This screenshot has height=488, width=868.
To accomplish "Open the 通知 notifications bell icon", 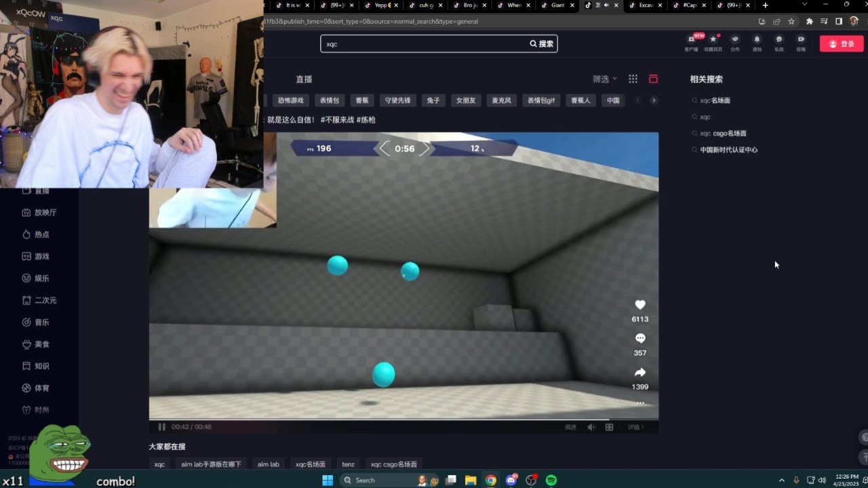I will click(x=757, y=42).
